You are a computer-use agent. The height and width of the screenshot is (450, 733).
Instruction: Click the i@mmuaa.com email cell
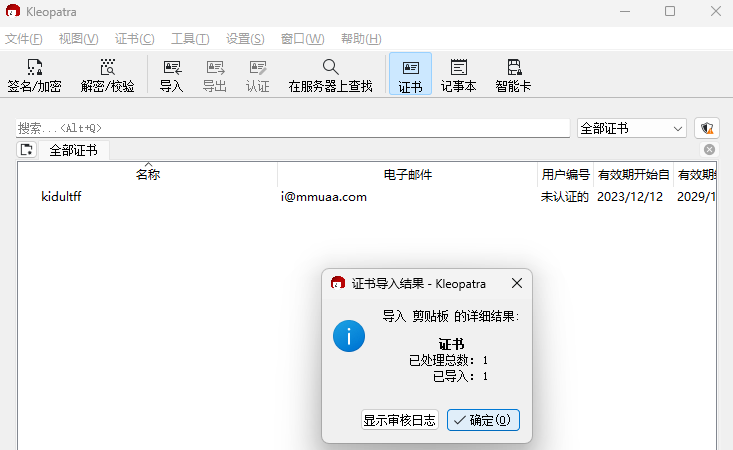click(x=323, y=197)
